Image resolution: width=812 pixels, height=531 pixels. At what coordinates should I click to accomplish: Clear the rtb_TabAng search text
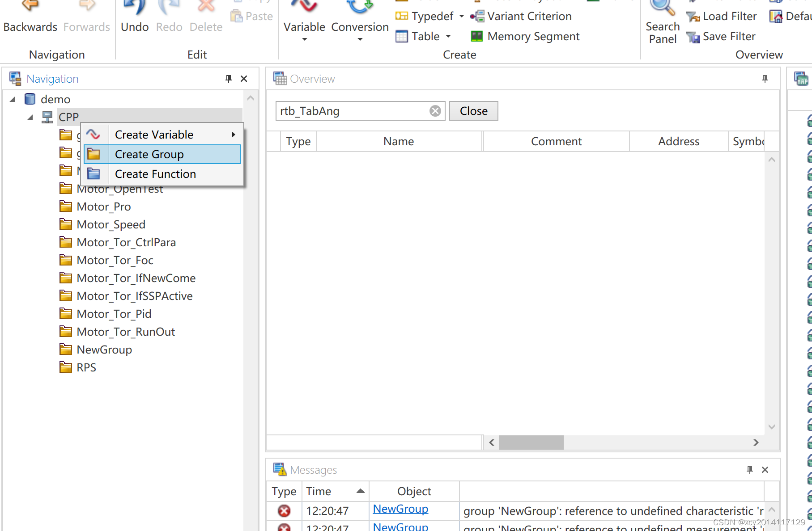pyautogui.click(x=435, y=111)
